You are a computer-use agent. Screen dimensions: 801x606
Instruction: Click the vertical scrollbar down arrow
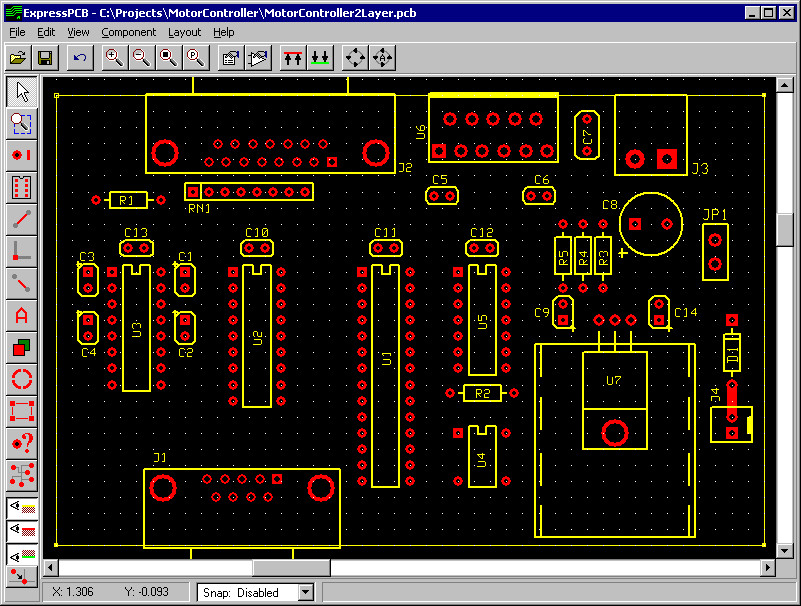(x=785, y=551)
